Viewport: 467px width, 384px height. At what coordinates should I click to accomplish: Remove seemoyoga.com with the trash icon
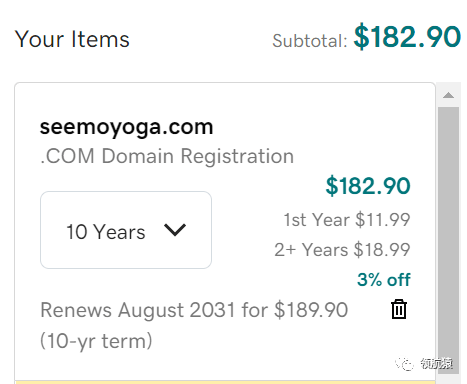click(x=399, y=309)
